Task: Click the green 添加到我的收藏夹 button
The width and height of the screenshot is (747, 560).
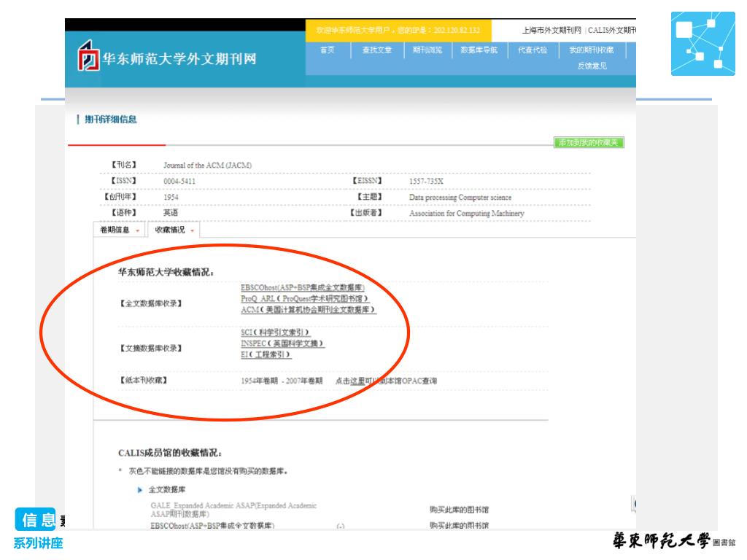Action: (x=589, y=142)
